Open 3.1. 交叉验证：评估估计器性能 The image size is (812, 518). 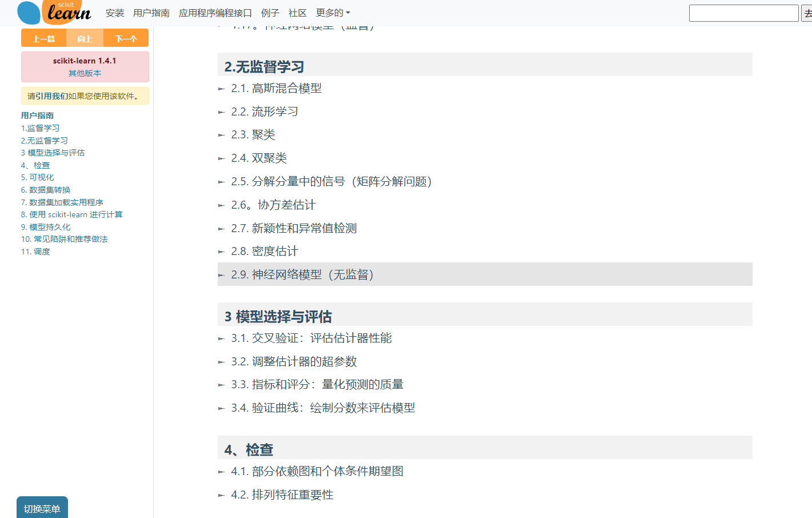(x=311, y=338)
